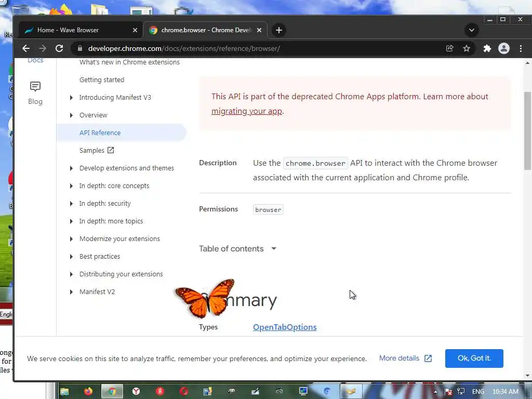Switch to the Home - Wave Browser tab

[x=81, y=30]
